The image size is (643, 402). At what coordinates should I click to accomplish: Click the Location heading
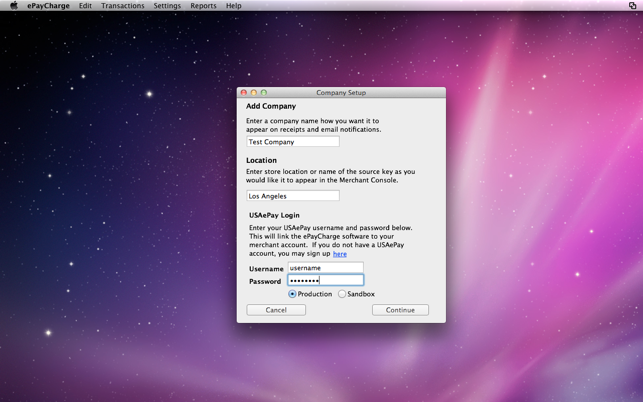click(261, 160)
